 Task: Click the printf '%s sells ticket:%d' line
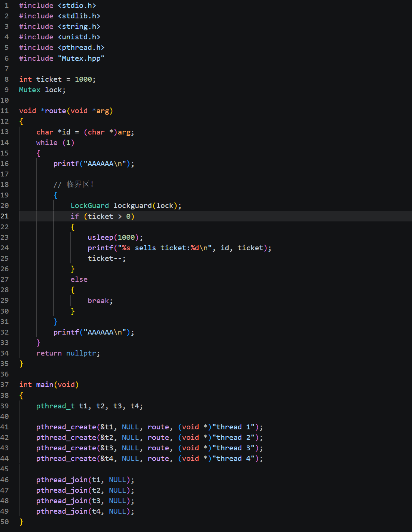180,248
